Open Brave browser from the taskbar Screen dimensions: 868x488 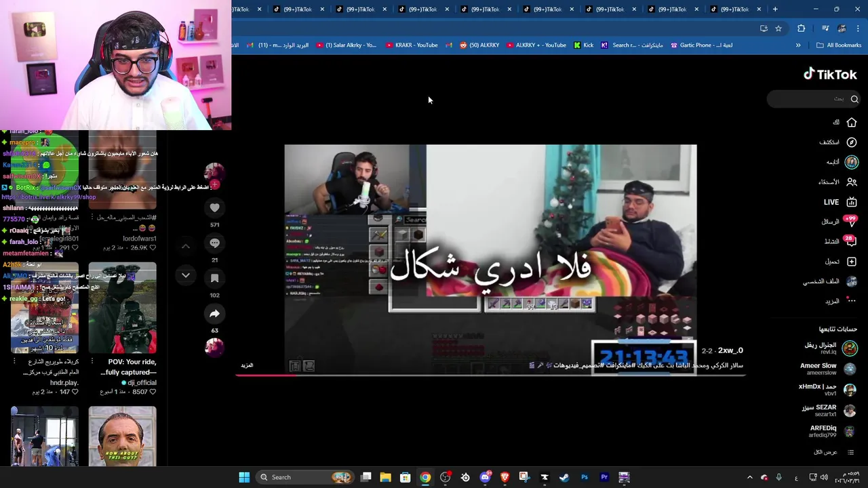(x=505, y=477)
